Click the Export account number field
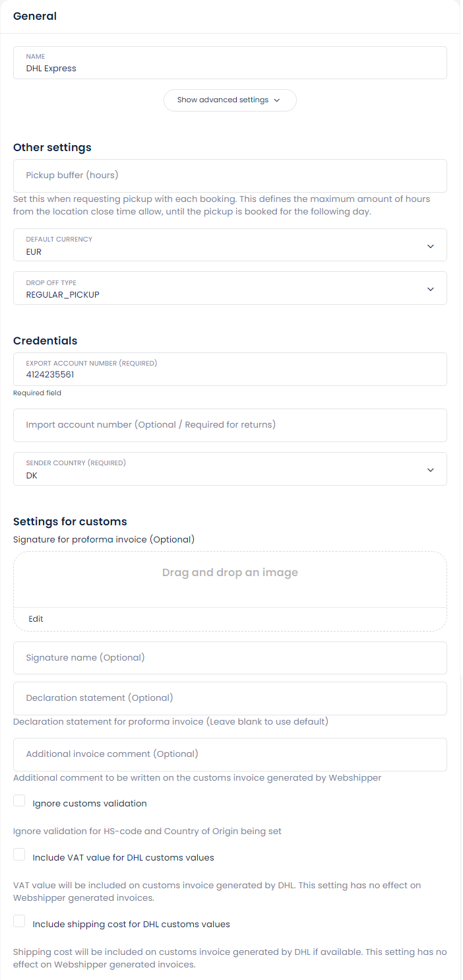463x980 pixels. [x=230, y=370]
